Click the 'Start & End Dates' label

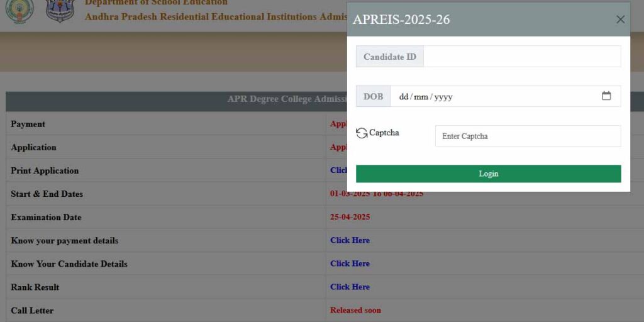[47, 194]
